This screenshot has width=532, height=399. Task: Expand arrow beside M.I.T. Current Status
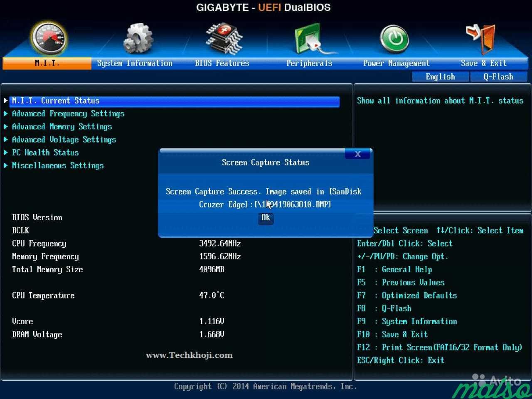click(6, 101)
